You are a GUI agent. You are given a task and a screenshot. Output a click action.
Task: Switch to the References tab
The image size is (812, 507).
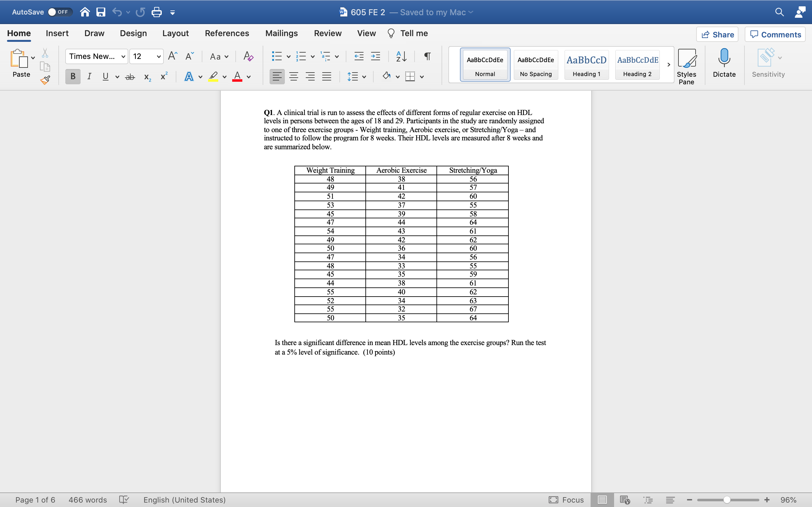(227, 33)
